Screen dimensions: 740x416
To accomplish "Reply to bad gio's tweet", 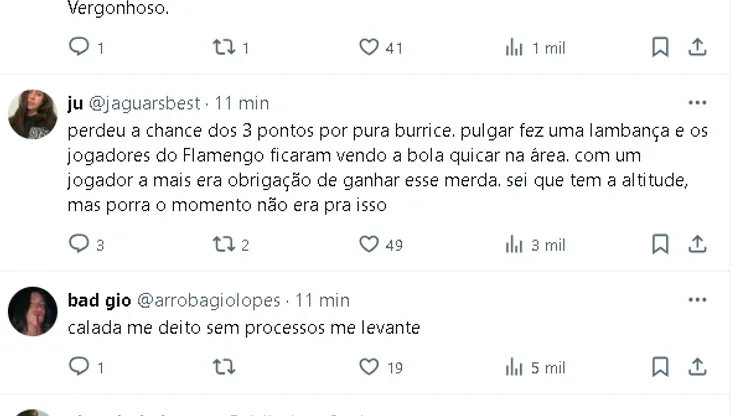I will tap(79, 367).
